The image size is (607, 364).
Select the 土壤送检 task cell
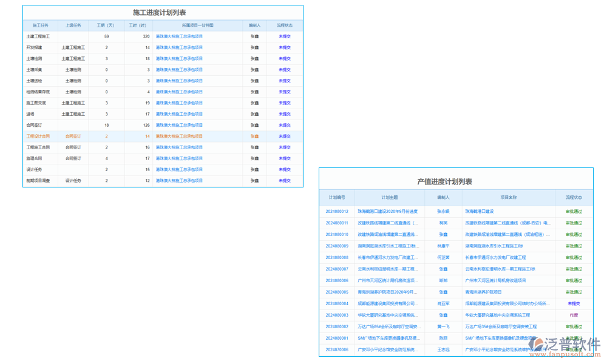[x=34, y=81]
